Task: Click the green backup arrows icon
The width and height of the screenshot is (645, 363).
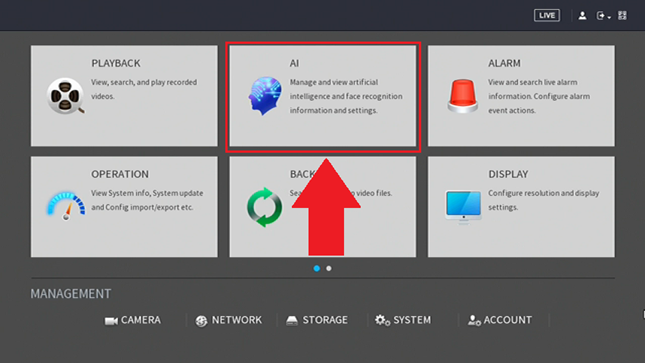Action: pyautogui.click(x=264, y=207)
